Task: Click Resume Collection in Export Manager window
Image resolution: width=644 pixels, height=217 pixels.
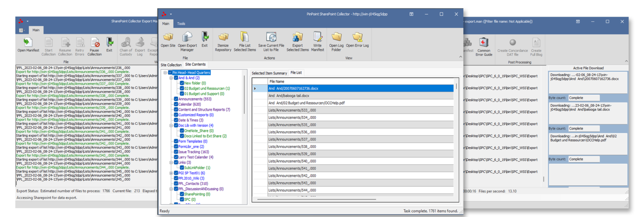Action: point(65,47)
